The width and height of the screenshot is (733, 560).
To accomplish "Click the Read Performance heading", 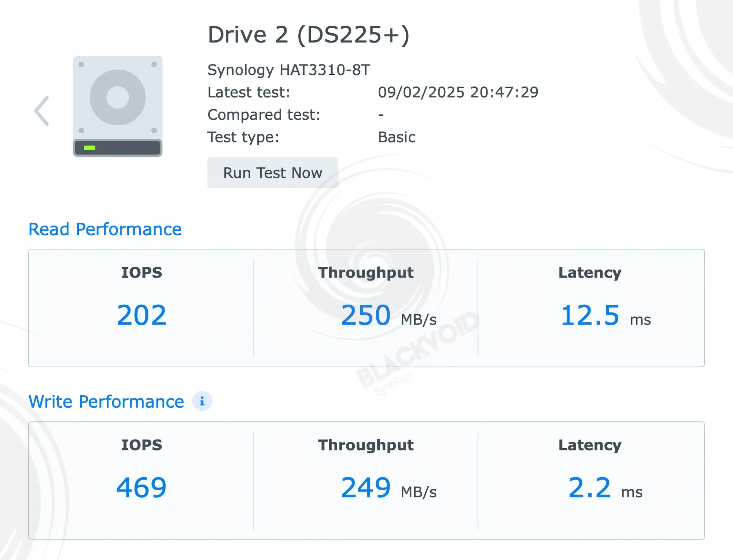I will [105, 230].
